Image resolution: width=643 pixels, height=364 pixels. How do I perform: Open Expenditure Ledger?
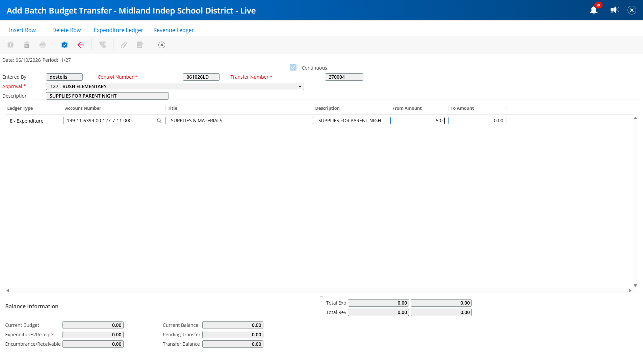(119, 30)
